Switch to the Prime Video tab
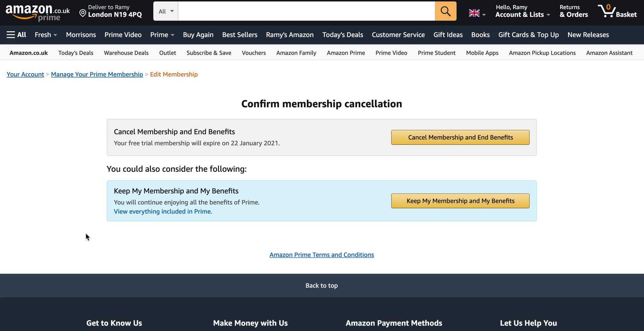This screenshot has width=644, height=331. coord(123,35)
